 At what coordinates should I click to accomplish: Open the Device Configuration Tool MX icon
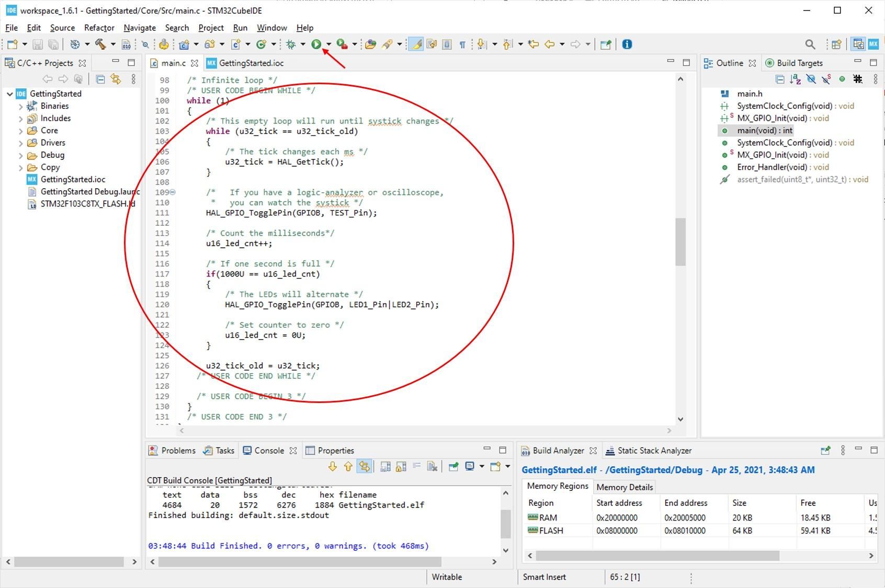pos(872,44)
